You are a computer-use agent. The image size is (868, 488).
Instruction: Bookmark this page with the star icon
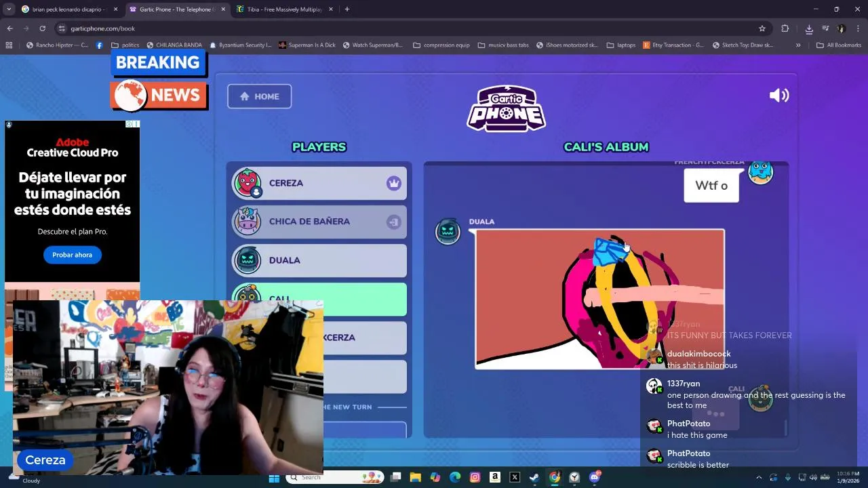coord(762,28)
